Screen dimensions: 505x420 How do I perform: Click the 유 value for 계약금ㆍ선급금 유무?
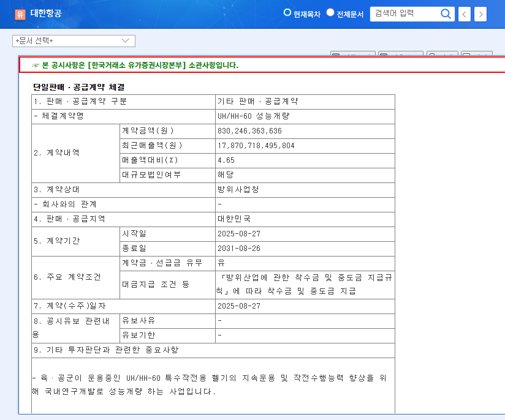pyautogui.click(x=221, y=263)
